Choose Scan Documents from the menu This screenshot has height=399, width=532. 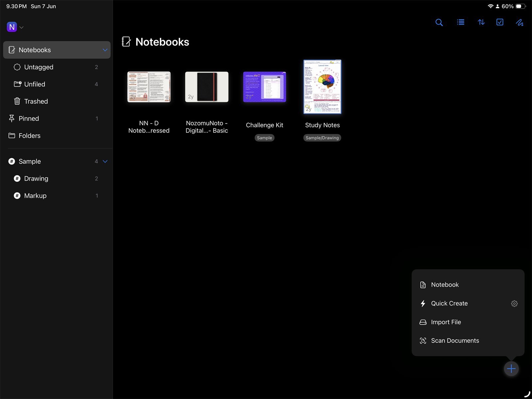point(468,341)
